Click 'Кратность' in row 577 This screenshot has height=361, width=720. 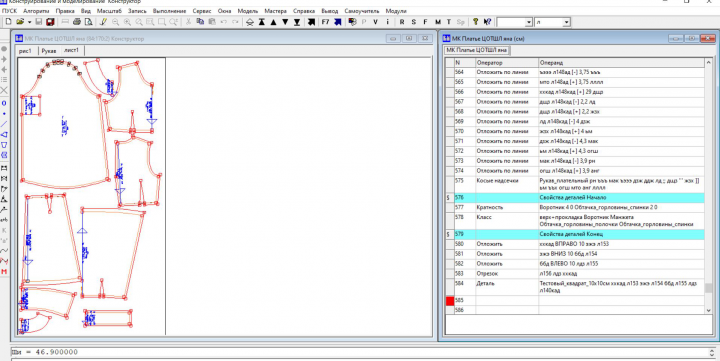(489, 207)
